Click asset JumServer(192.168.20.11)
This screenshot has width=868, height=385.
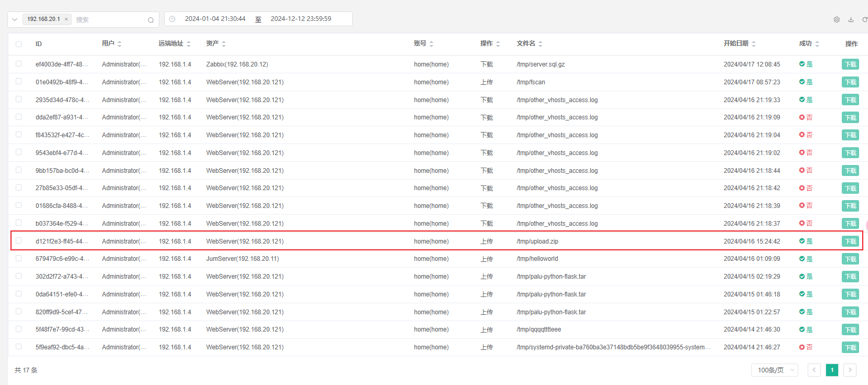coord(243,259)
